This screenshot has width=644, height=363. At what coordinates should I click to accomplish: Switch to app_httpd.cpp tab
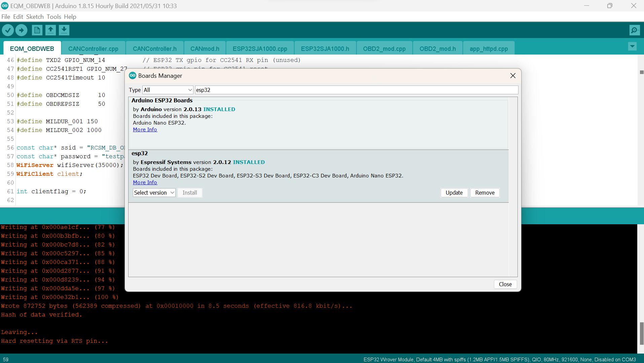[489, 48]
